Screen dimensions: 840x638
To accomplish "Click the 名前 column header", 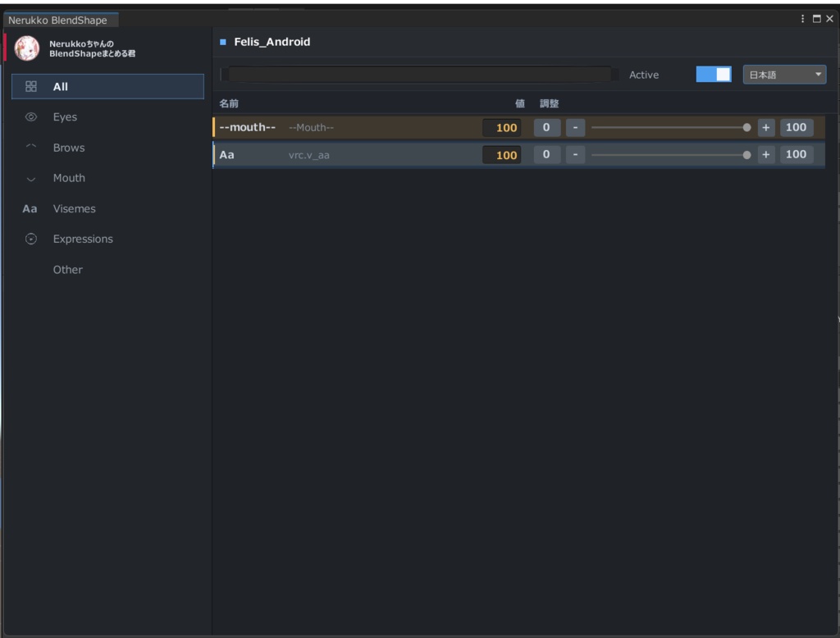I will point(229,103).
